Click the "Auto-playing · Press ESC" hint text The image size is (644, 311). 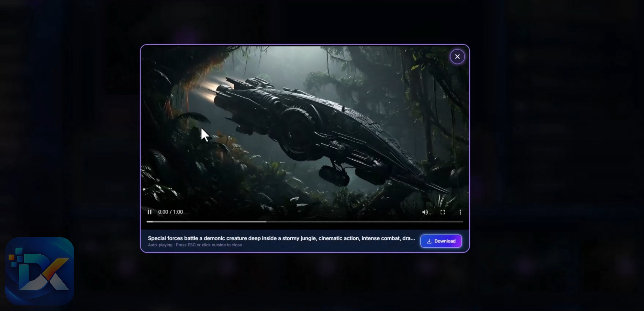click(x=195, y=245)
